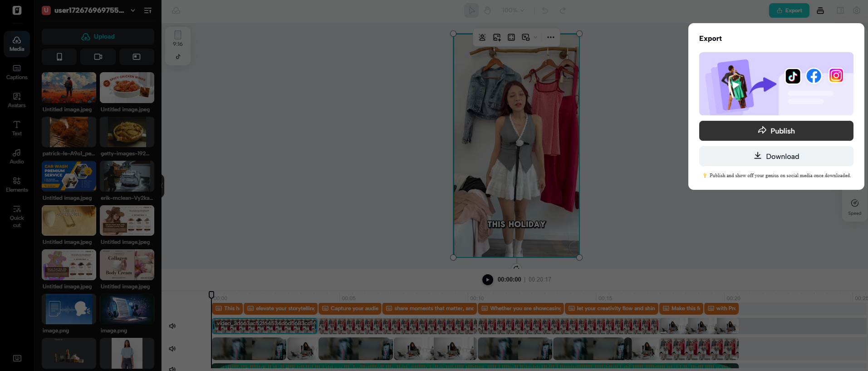The width and height of the screenshot is (868, 371).
Task: Click the Quick cut sidebar icon
Action: point(17,216)
